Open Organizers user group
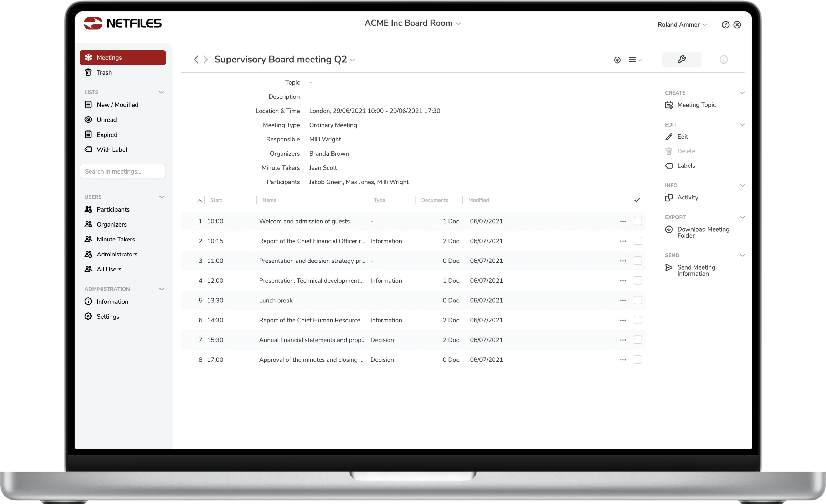This screenshot has width=826, height=504. pyautogui.click(x=106, y=224)
